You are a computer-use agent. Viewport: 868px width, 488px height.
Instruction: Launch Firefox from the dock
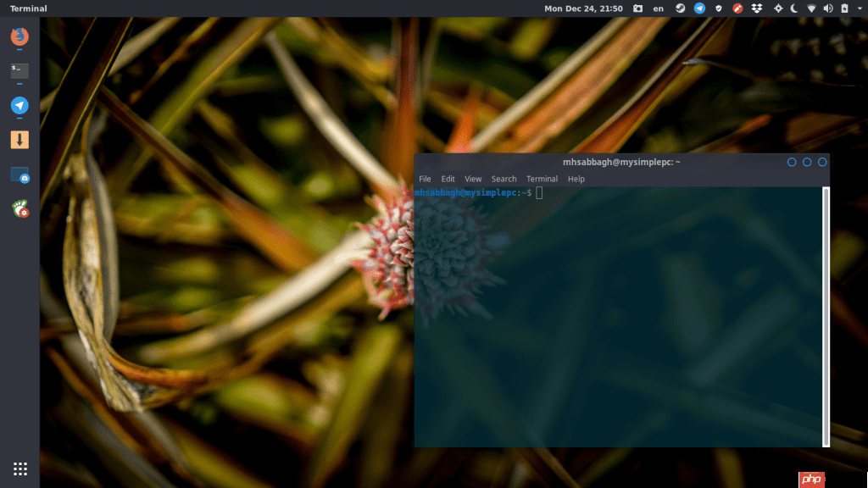coord(19,36)
